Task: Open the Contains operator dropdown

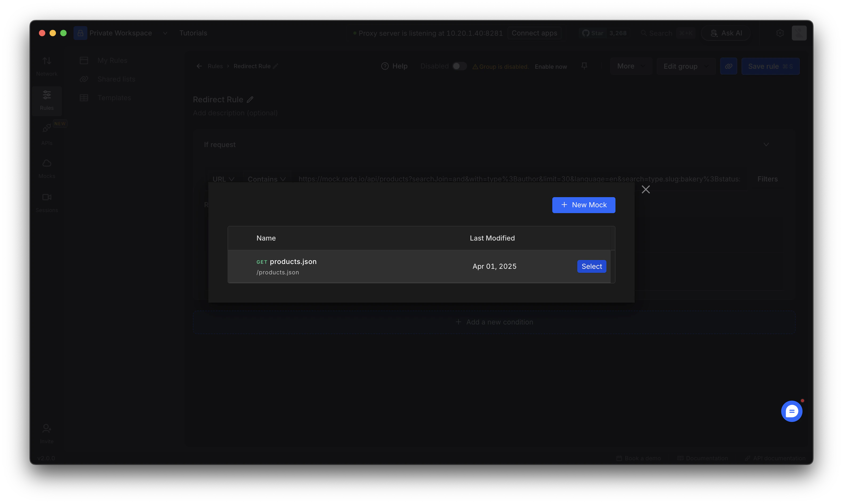Action: [x=266, y=179]
